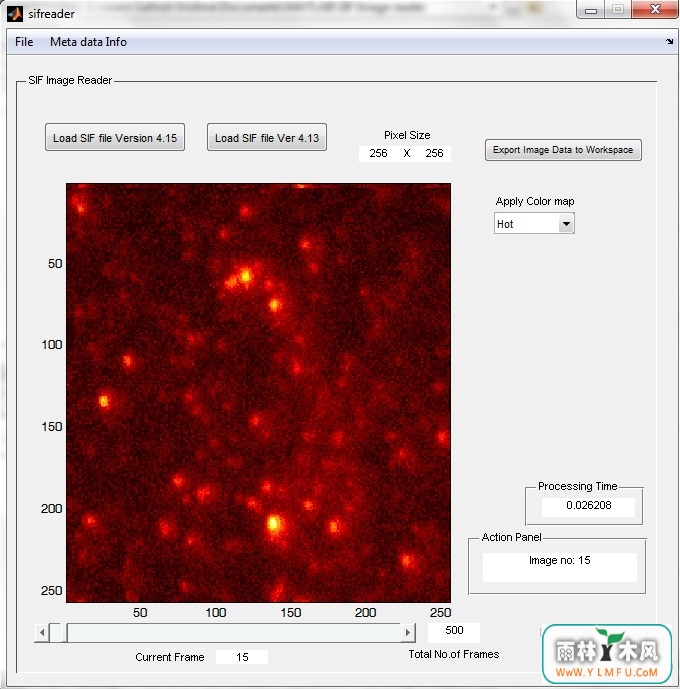Click the pixel height value 256
This screenshot has width=680, height=689.
coord(434,153)
